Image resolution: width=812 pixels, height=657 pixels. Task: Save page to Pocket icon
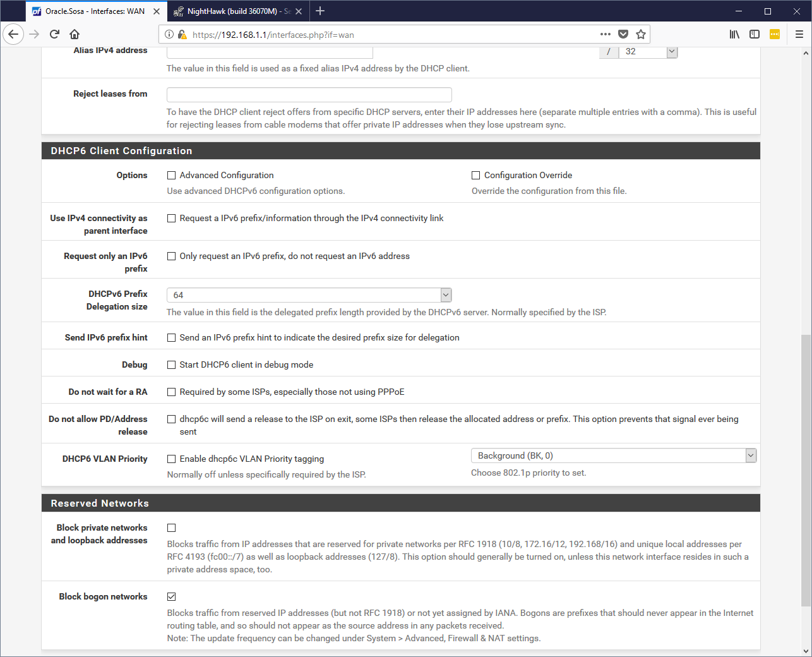pyautogui.click(x=623, y=34)
